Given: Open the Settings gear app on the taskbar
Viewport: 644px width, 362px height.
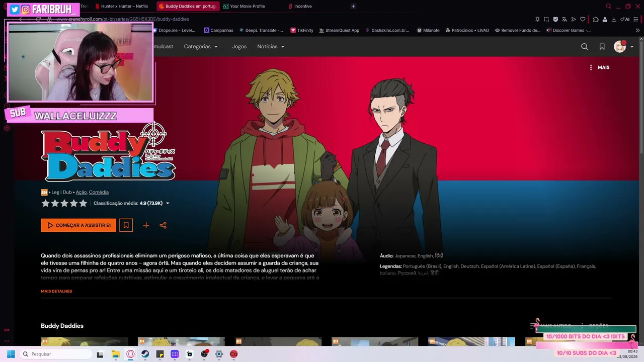Looking at the screenshot, I should pos(219,354).
